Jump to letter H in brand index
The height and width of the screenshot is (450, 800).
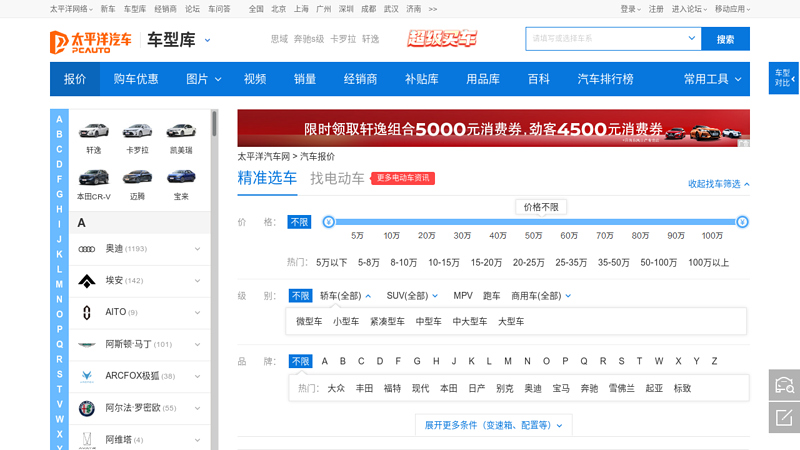click(x=59, y=209)
